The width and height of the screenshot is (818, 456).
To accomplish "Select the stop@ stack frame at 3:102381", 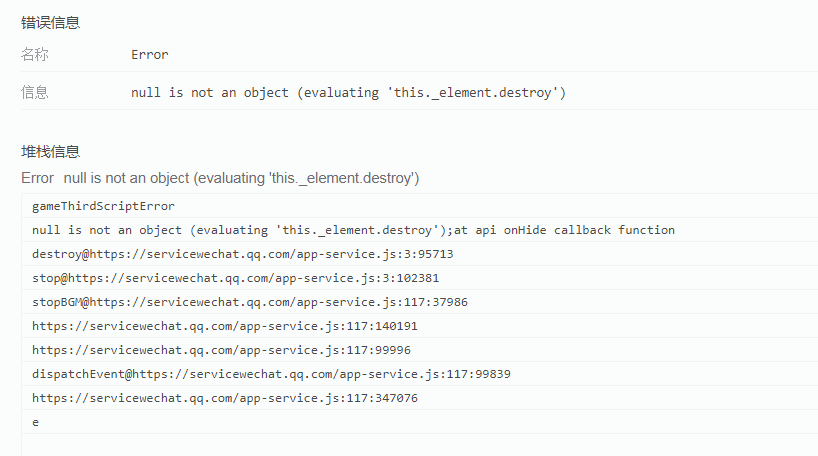I will [x=235, y=278].
